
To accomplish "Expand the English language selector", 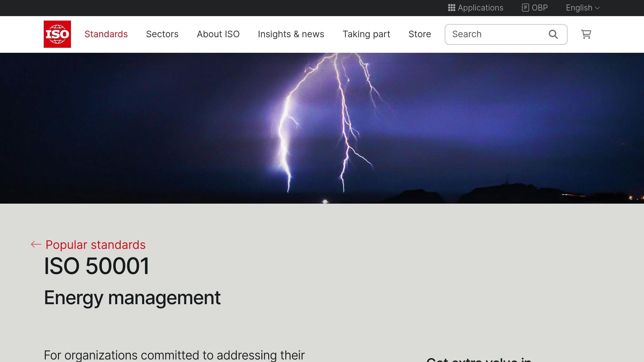I will 582,8.
